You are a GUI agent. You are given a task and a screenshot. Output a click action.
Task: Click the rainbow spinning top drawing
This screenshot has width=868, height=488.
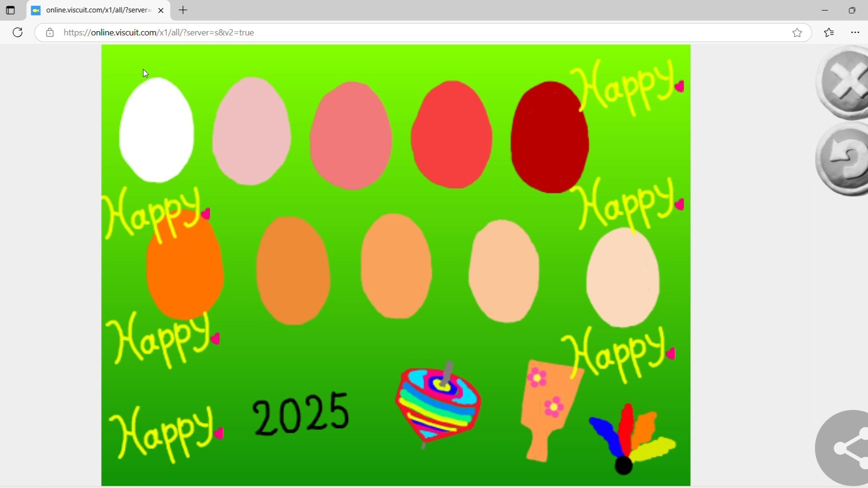(438, 405)
